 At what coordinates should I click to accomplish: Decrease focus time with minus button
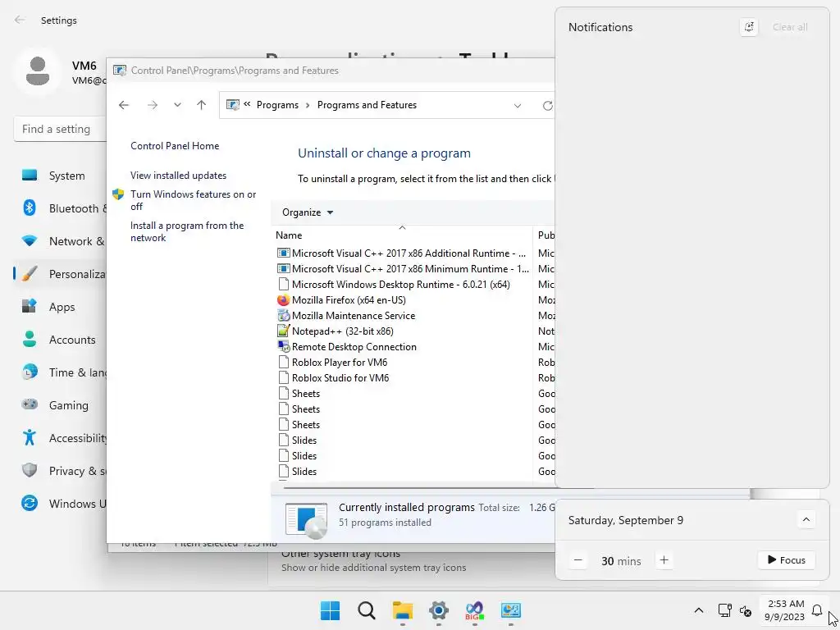point(578,560)
